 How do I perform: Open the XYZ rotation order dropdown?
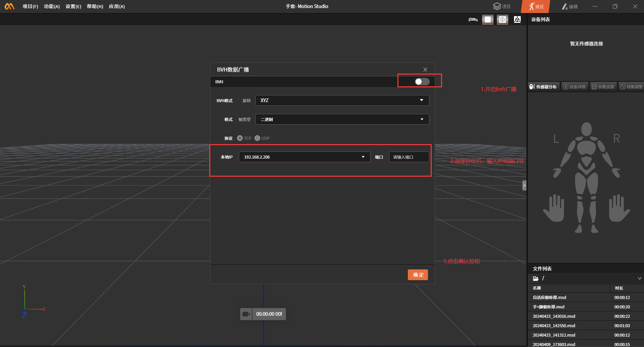click(x=342, y=100)
